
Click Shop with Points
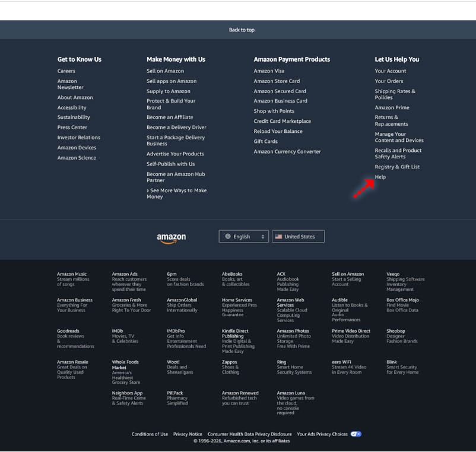tap(274, 111)
